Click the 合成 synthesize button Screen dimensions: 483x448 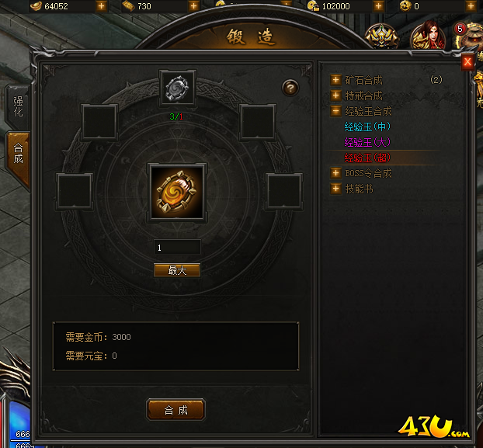coord(176,410)
